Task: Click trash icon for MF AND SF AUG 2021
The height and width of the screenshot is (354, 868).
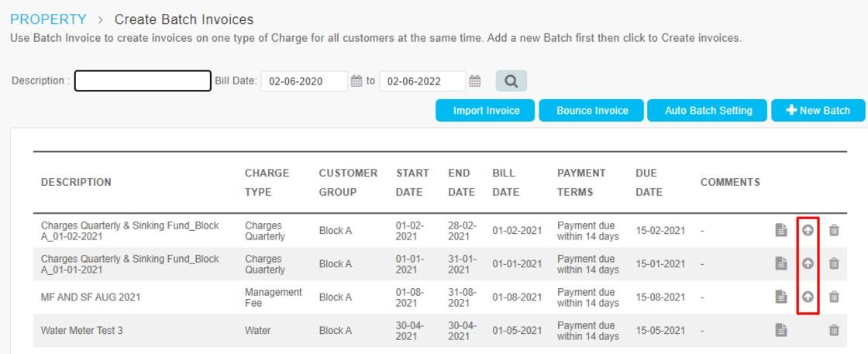Action: 834,297
